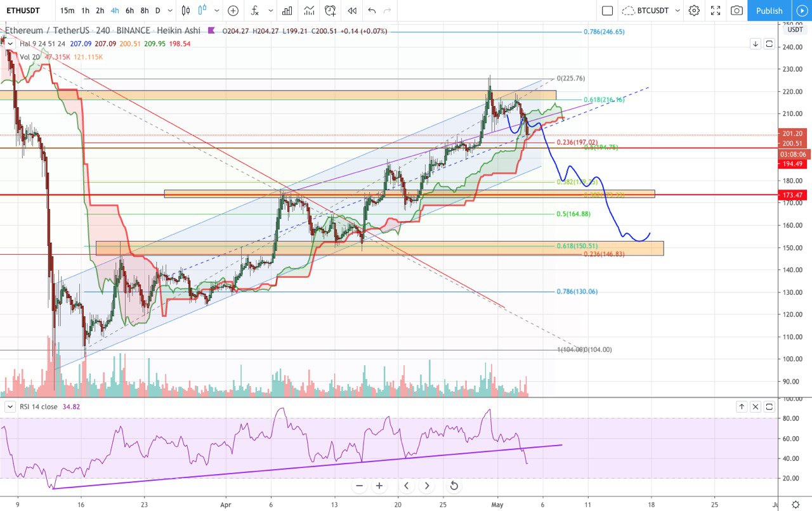Click the play icon beside Publish
The height and width of the screenshot is (511, 812).
[801, 10]
